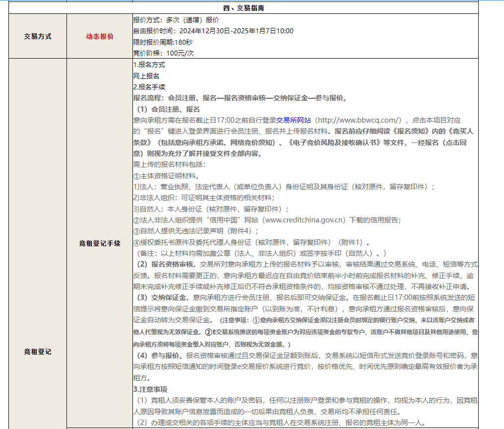The image size is (504, 429).
Task: Select the 网上报名 text
Action: pyautogui.click(x=146, y=76)
